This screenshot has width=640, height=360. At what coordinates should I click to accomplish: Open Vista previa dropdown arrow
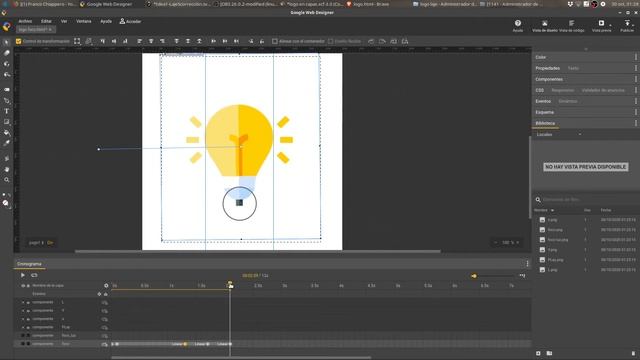[x=610, y=25]
